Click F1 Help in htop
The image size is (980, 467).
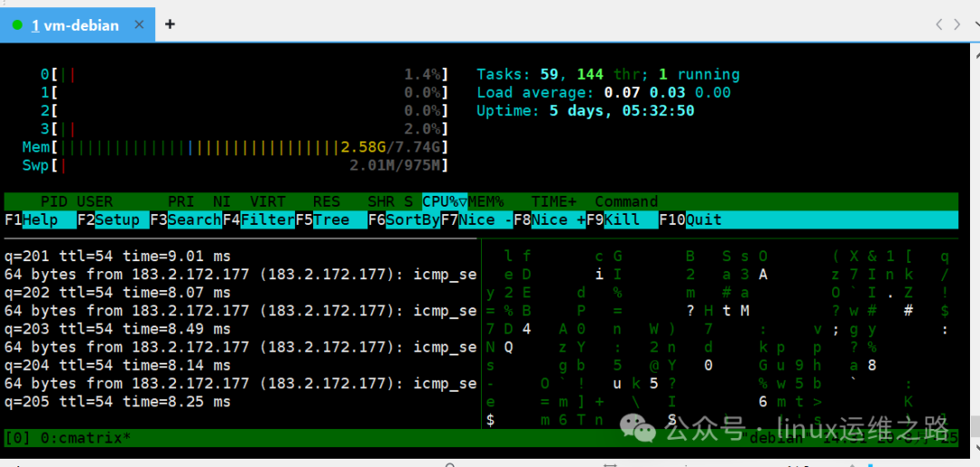click(40, 219)
